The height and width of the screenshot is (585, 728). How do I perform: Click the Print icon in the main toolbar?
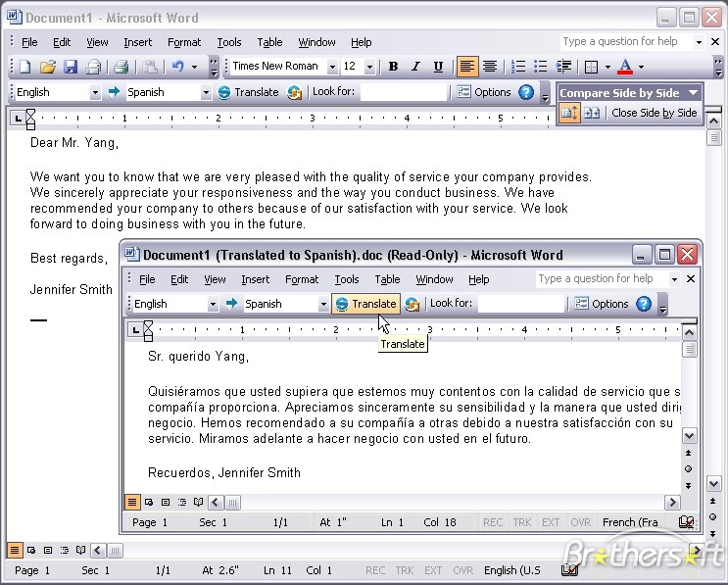pos(120,67)
